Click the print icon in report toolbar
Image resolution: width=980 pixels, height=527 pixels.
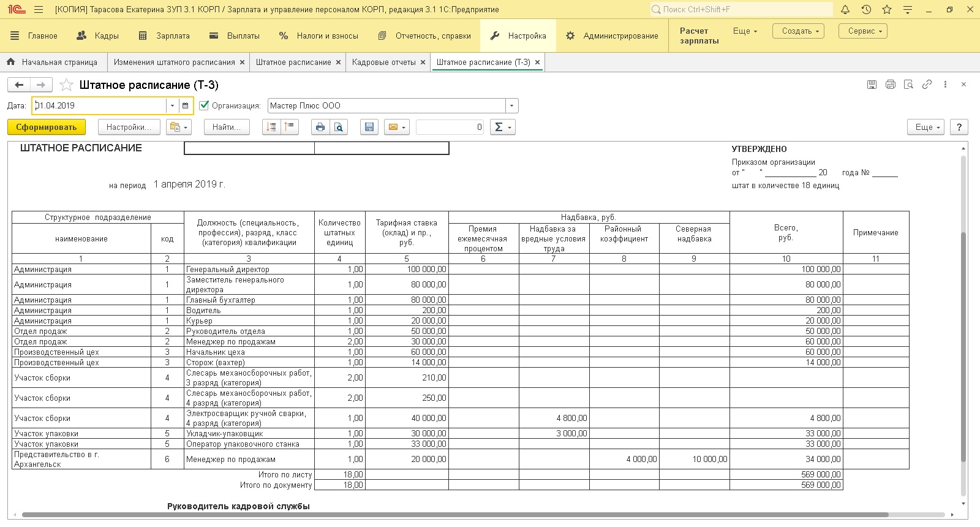click(x=319, y=127)
